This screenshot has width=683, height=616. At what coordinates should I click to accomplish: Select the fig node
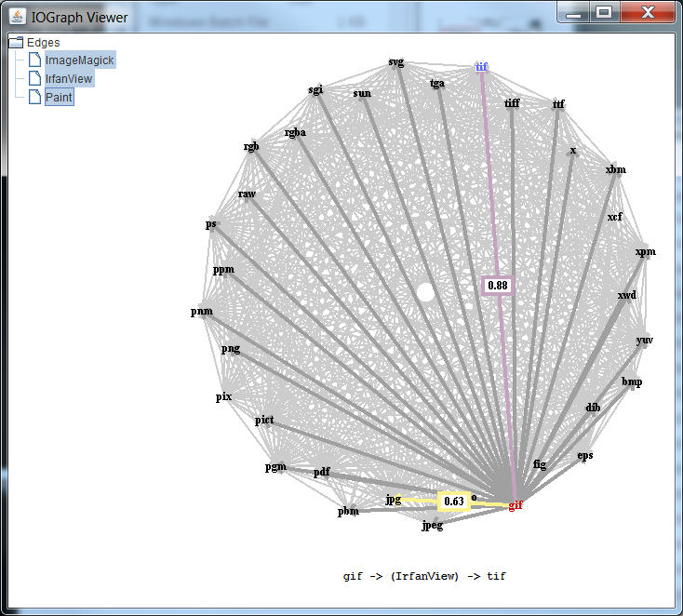[540, 465]
